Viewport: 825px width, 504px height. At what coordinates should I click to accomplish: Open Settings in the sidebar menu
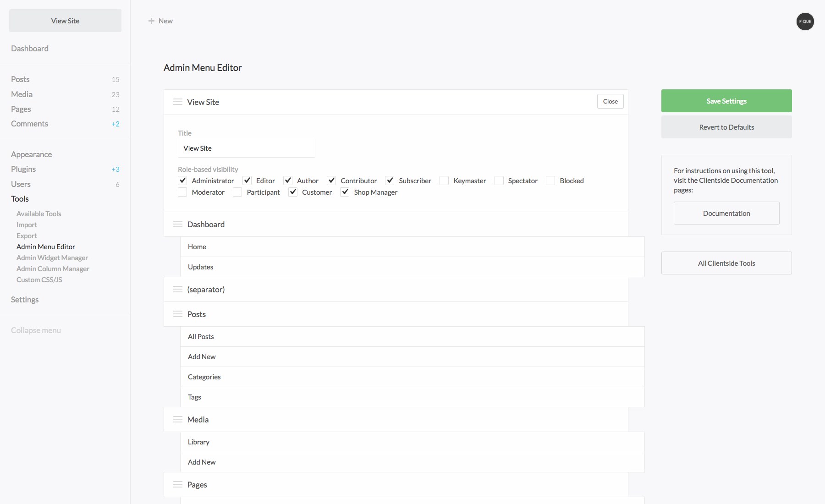25,299
